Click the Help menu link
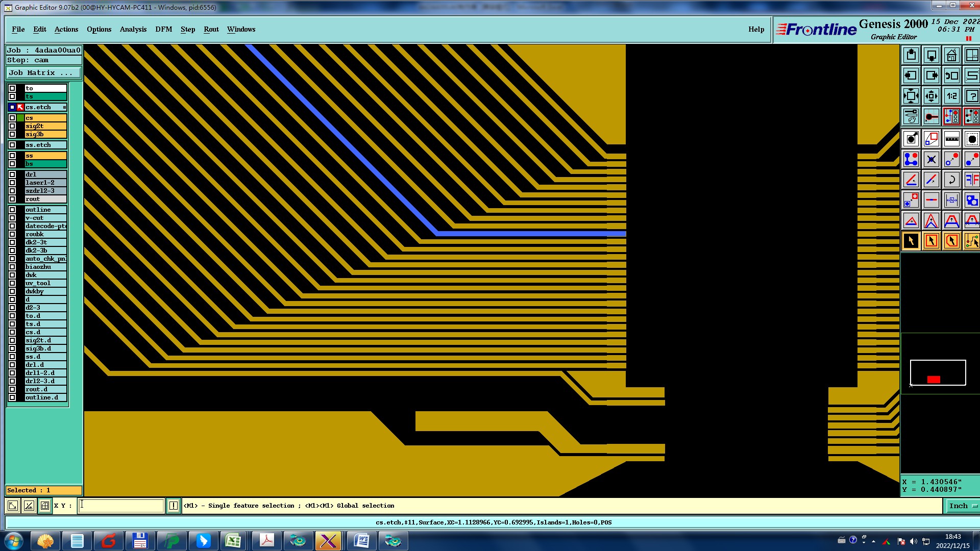This screenshot has width=980, height=551. coord(756,29)
